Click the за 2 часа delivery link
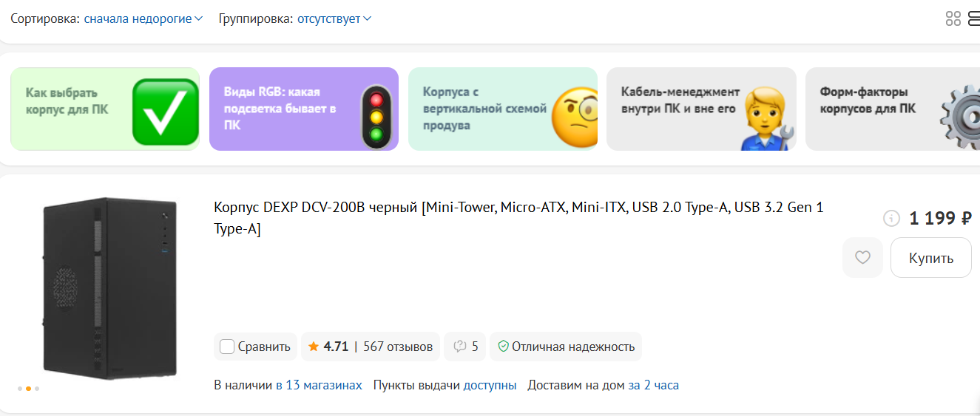The width and height of the screenshot is (980, 416). pyautogui.click(x=653, y=385)
